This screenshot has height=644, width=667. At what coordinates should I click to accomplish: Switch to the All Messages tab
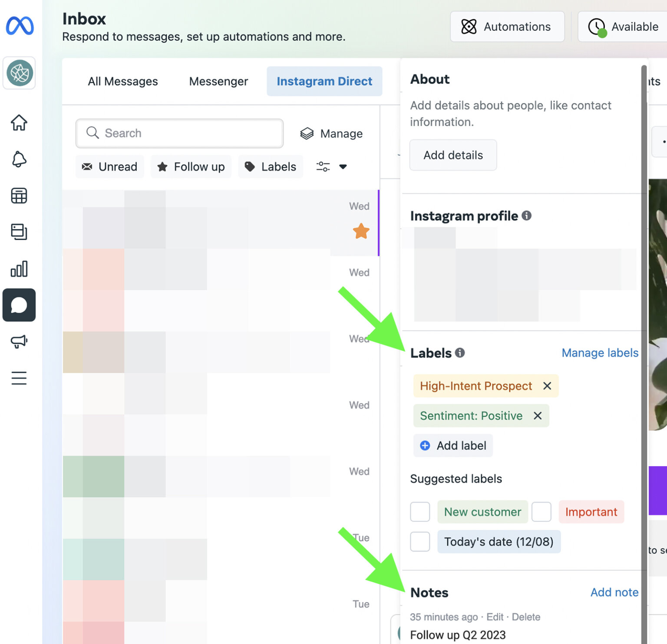tap(123, 81)
